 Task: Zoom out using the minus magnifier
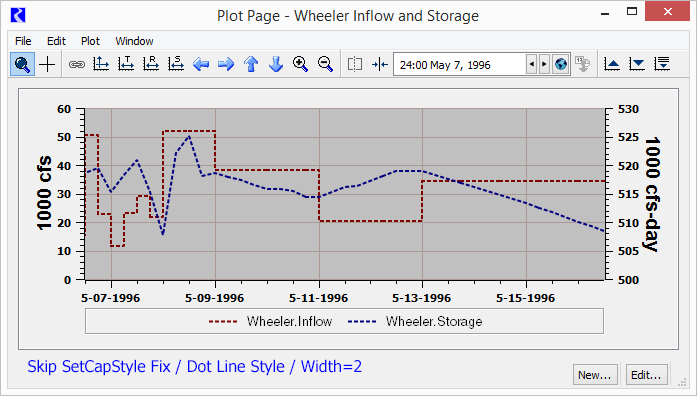click(325, 64)
